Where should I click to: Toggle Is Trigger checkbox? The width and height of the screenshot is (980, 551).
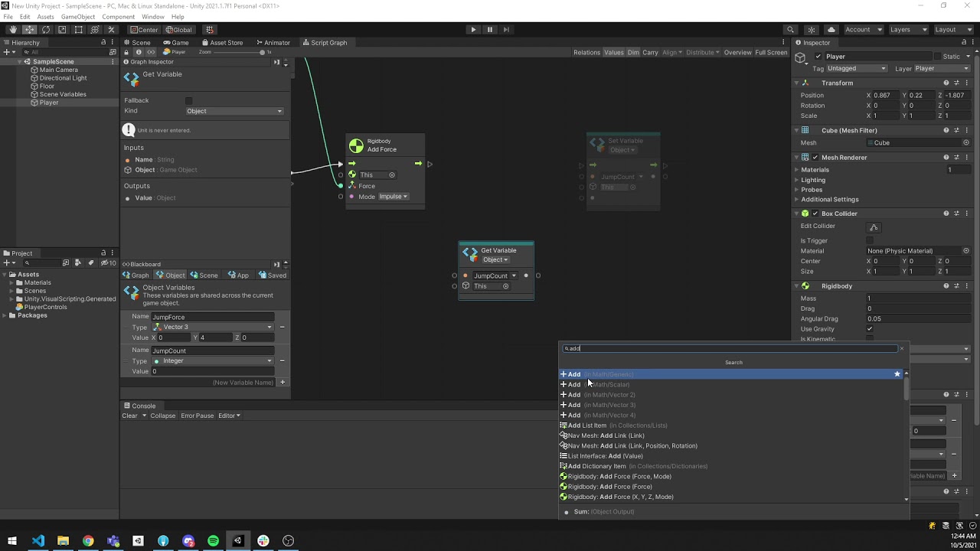coord(870,240)
